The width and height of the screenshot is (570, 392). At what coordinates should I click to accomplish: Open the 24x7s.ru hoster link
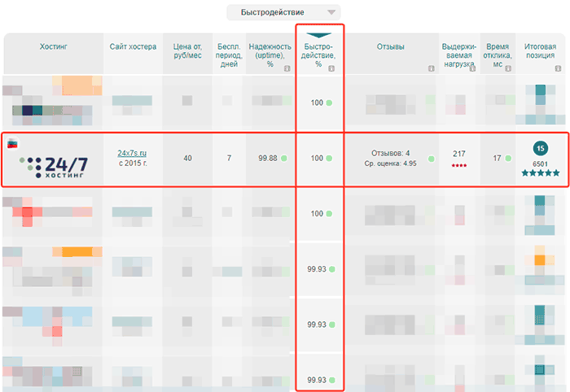pos(132,153)
